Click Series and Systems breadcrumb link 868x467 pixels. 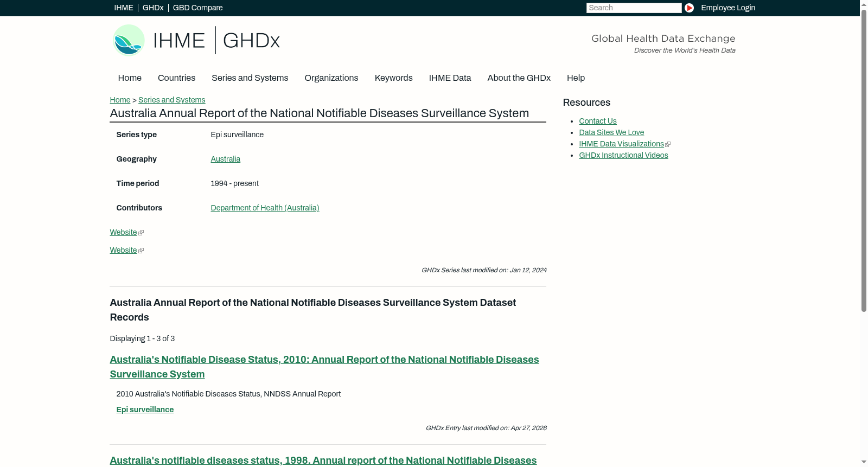coord(171,100)
